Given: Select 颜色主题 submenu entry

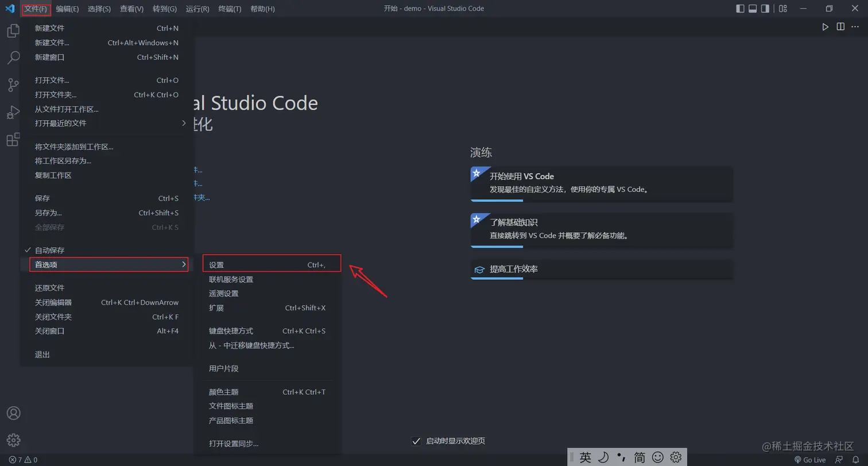Looking at the screenshot, I should 268,392.
